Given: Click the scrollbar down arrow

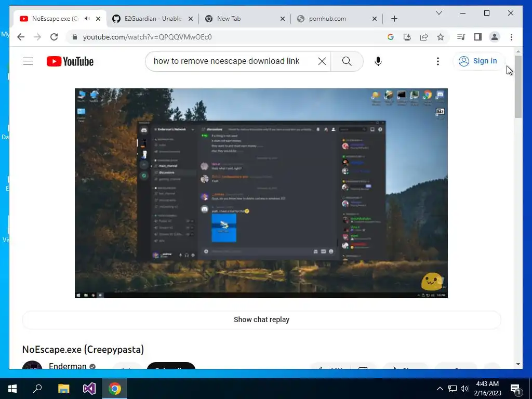Looking at the screenshot, I should pos(518,364).
